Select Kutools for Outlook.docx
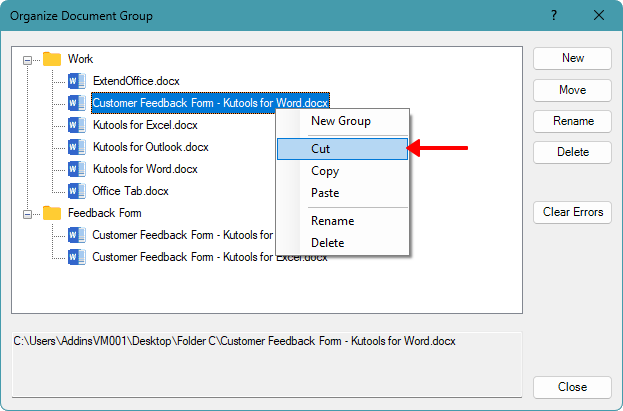This screenshot has width=623, height=411. tap(151, 147)
